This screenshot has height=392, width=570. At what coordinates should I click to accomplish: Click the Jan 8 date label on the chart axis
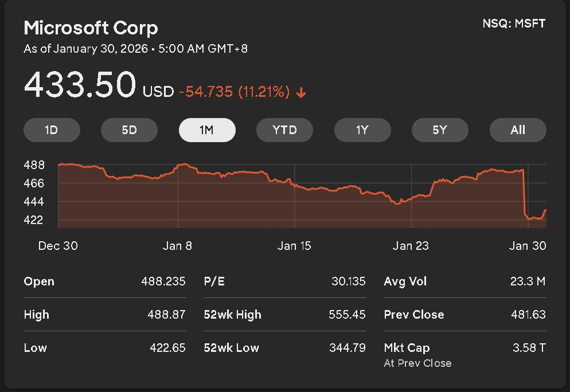[x=177, y=246]
